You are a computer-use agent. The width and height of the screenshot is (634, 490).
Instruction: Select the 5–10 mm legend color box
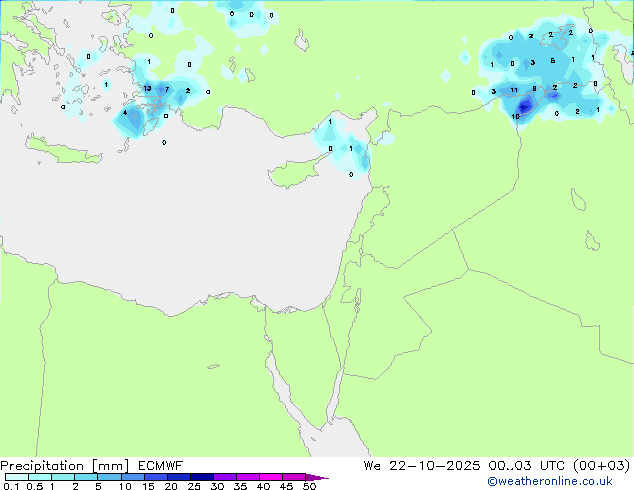(x=109, y=477)
